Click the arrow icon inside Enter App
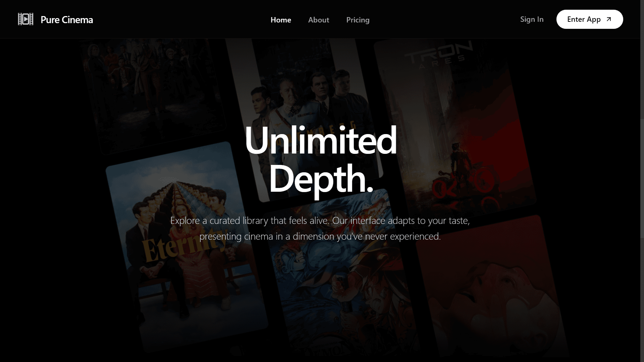Image resolution: width=644 pixels, height=362 pixels. (x=609, y=19)
